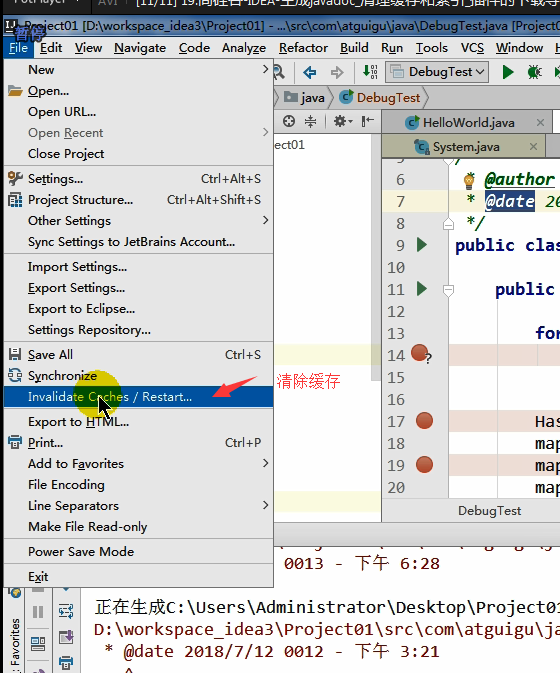Click the Forward navigation arrow icon
Viewport: 560px width, 673px height.
[x=337, y=72]
